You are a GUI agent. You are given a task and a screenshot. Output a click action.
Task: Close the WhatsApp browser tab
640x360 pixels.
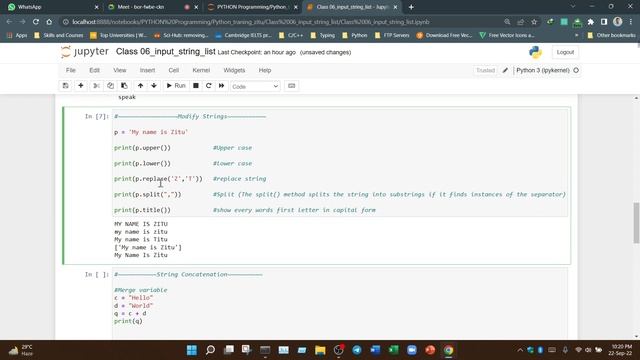[x=96, y=7]
